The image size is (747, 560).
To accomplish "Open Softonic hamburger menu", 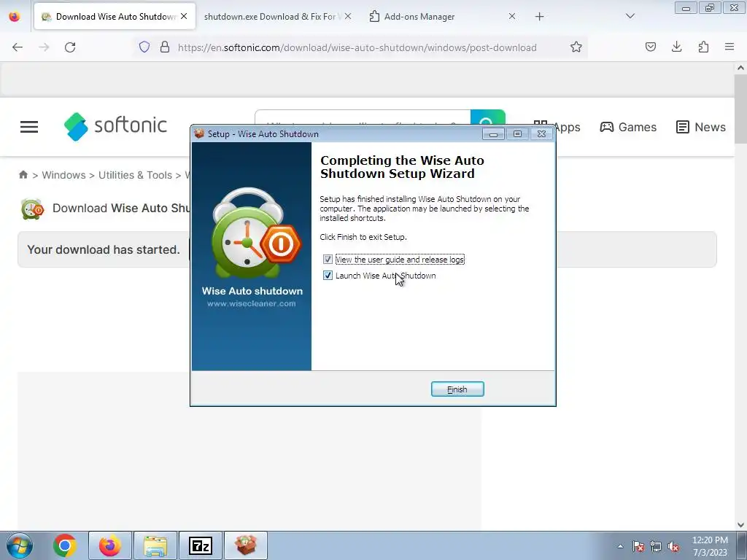I will [x=29, y=127].
